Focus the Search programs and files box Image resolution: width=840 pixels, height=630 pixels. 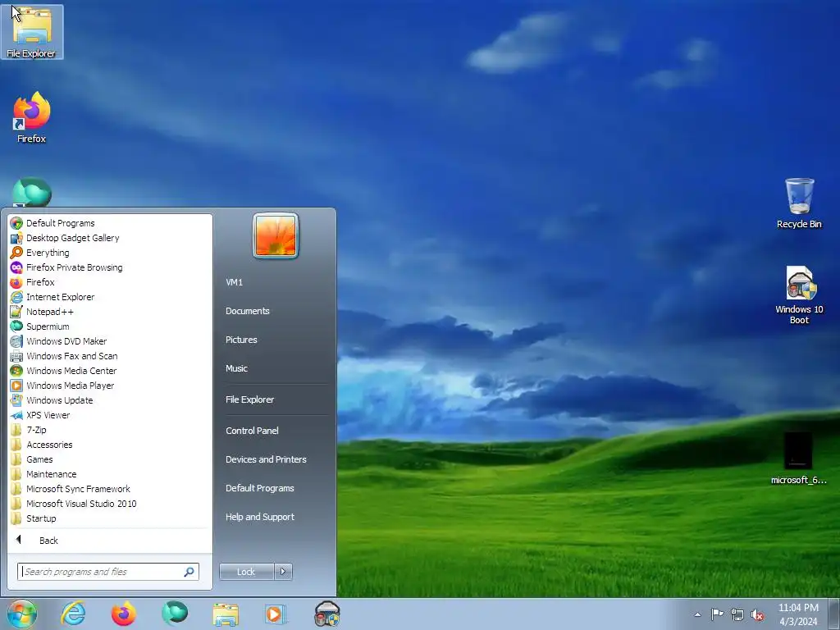click(107, 572)
